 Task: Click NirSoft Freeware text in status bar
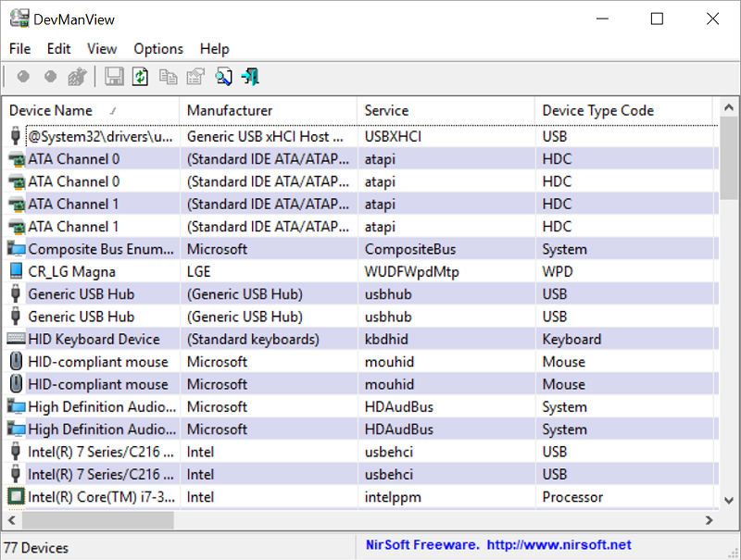pos(422,544)
